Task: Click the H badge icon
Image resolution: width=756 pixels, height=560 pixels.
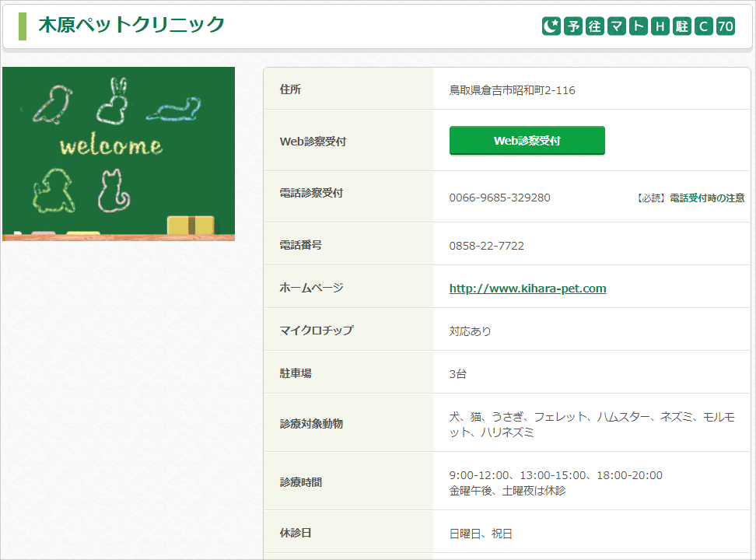Action: click(x=660, y=26)
